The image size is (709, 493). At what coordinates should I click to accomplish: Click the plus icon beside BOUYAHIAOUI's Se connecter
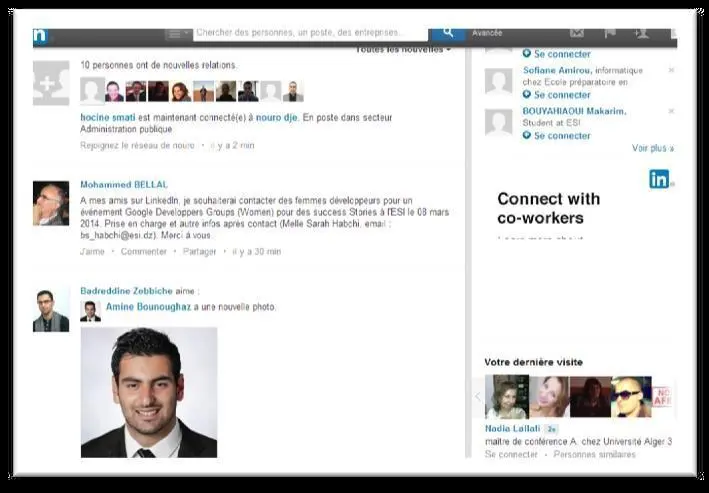click(527, 135)
